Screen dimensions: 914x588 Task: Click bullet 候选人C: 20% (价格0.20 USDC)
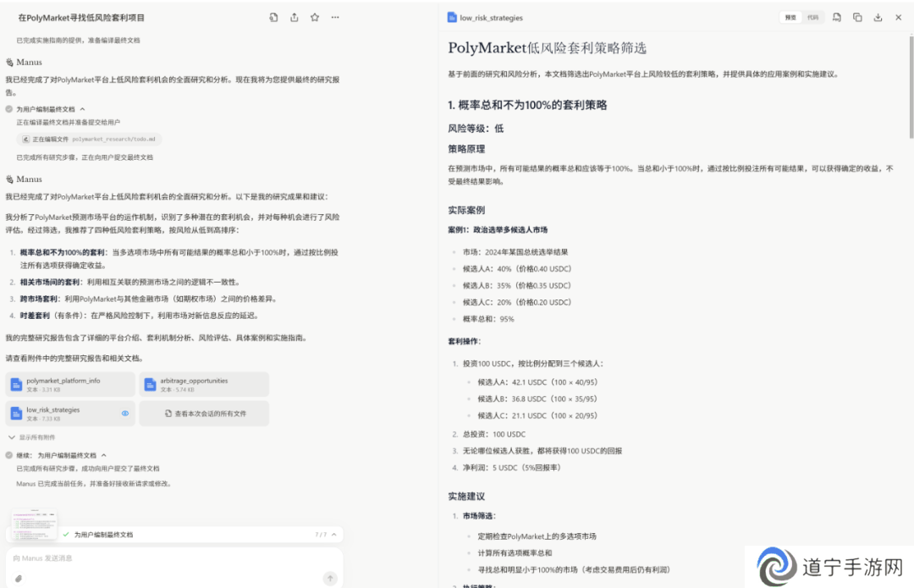[x=517, y=302]
